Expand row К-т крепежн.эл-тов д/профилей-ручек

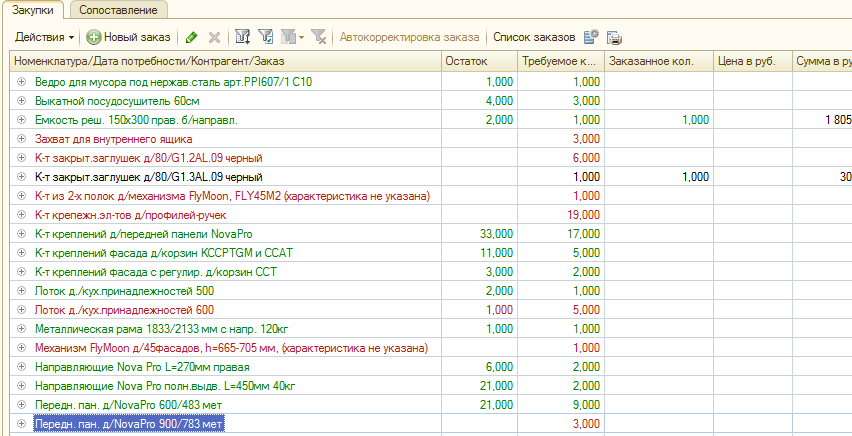click(x=21, y=215)
